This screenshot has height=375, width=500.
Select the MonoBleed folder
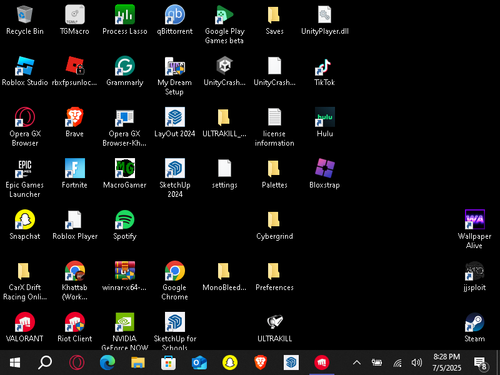click(x=224, y=271)
